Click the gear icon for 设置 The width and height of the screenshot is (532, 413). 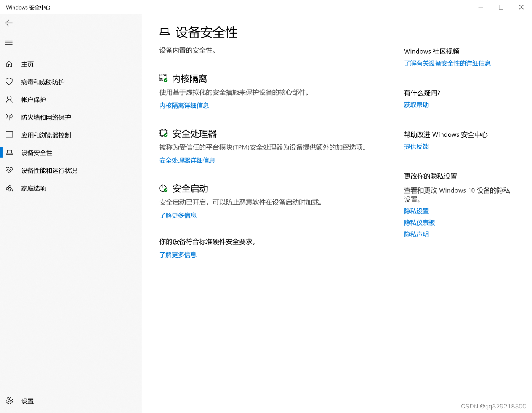click(9, 401)
